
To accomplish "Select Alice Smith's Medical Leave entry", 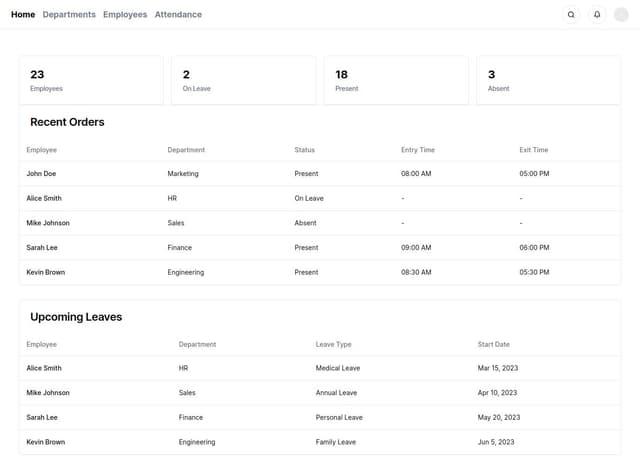I will pos(337,368).
